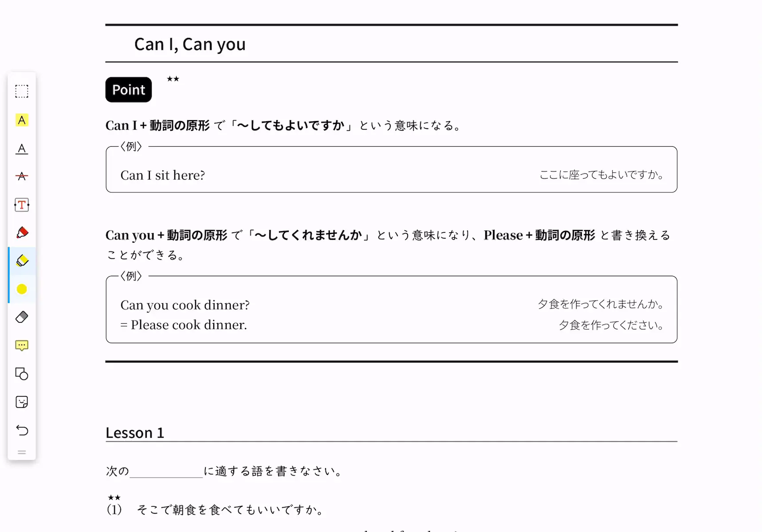The height and width of the screenshot is (532, 762).
Task: Select the red pen drawing tool
Action: click(x=22, y=233)
